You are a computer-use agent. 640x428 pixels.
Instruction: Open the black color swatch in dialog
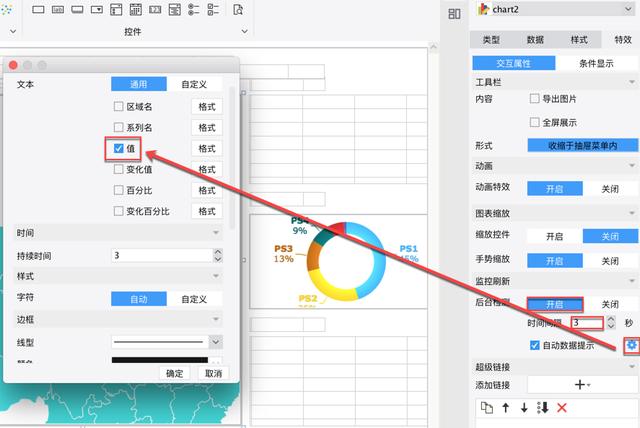[160, 359]
